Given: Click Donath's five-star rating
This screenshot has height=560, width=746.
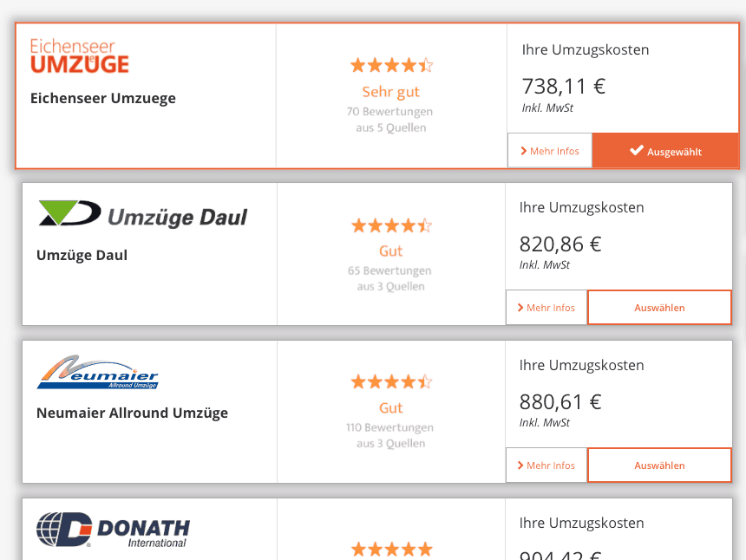Looking at the screenshot, I should click(391, 549).
